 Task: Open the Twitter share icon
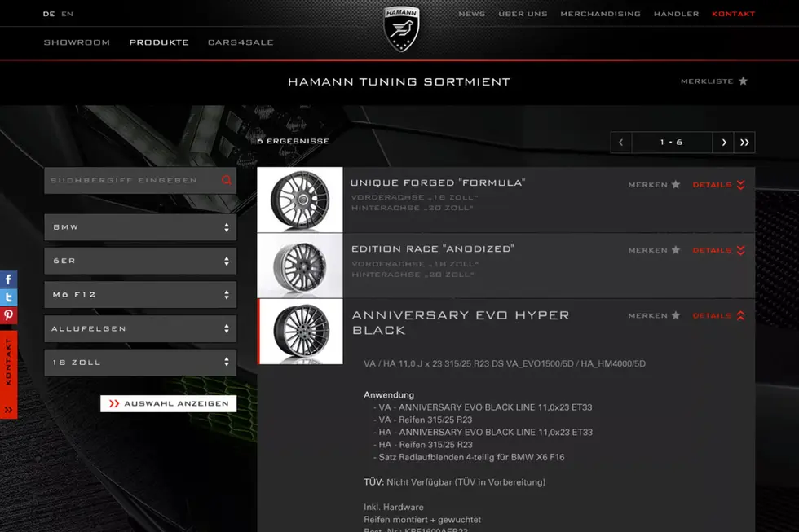click(x=9, y=297)
